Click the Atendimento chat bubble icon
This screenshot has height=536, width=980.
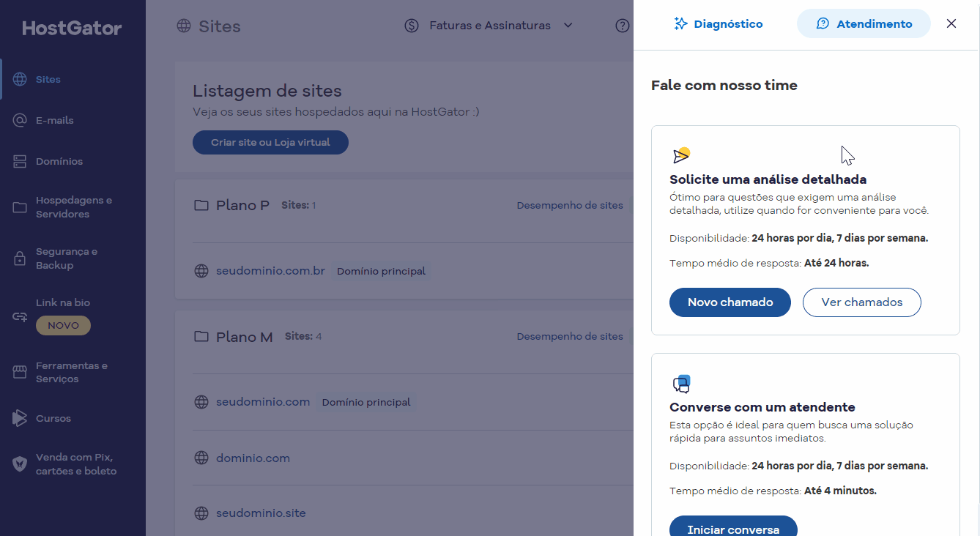point(823,24)
